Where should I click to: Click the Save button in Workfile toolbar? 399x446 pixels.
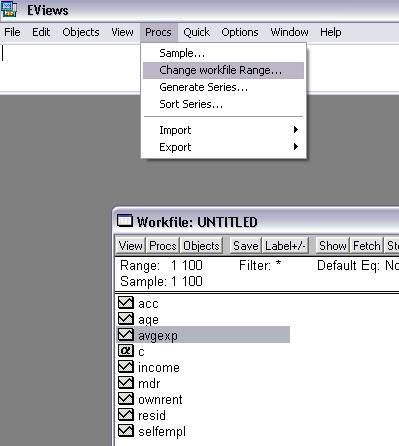tap(246, 246)
